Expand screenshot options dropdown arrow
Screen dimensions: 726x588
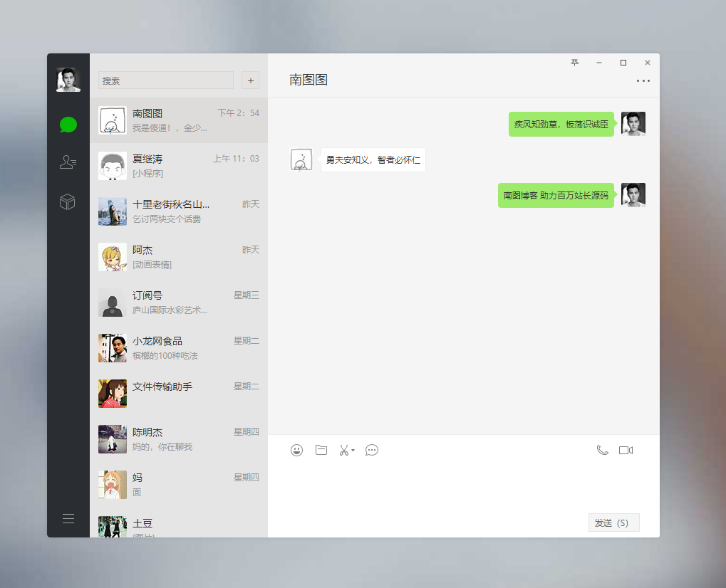[353, 451]
